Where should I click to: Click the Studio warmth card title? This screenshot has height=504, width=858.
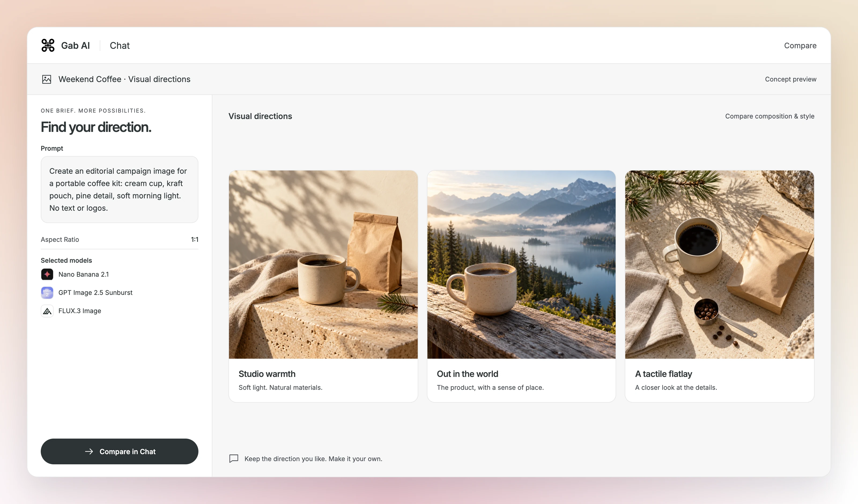pos(267,373)
